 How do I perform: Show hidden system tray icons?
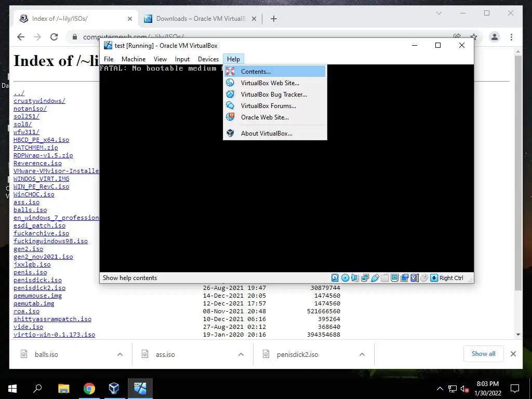pos(440,389)
